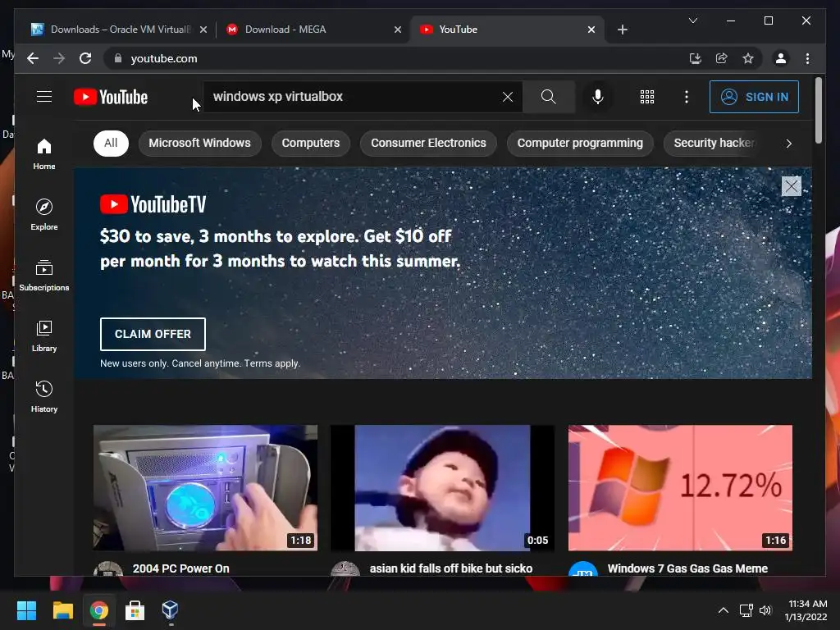The height and width of the screenshot is (630, 840).
Task: Open the YouTube hamburger guide menu
Action: pos(44,97)
